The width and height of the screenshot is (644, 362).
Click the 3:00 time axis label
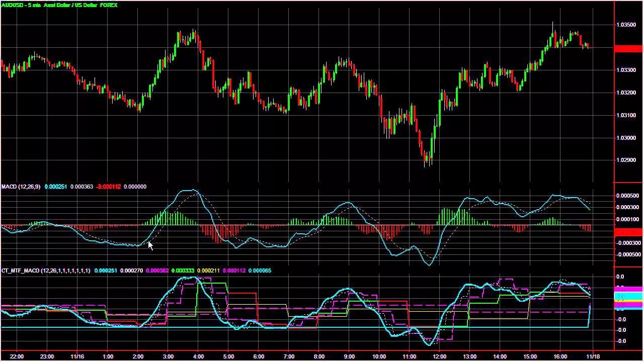click(x=168, y=356)
